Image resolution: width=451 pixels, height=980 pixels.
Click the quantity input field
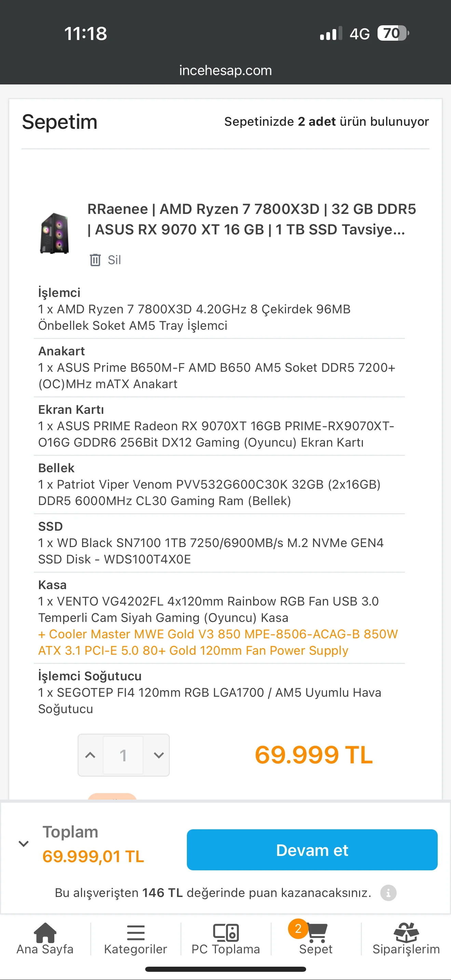123,755
